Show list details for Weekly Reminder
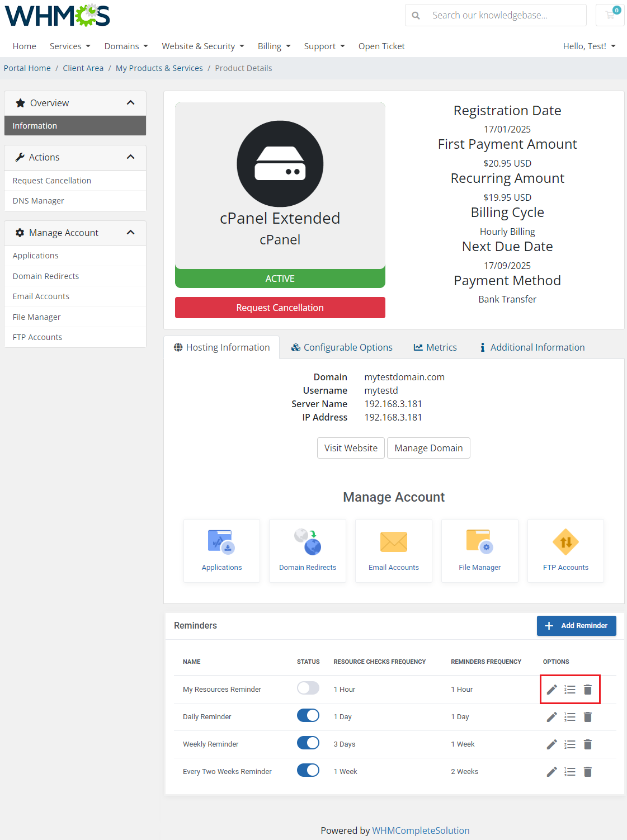627x840 pixels. (570, 744)
